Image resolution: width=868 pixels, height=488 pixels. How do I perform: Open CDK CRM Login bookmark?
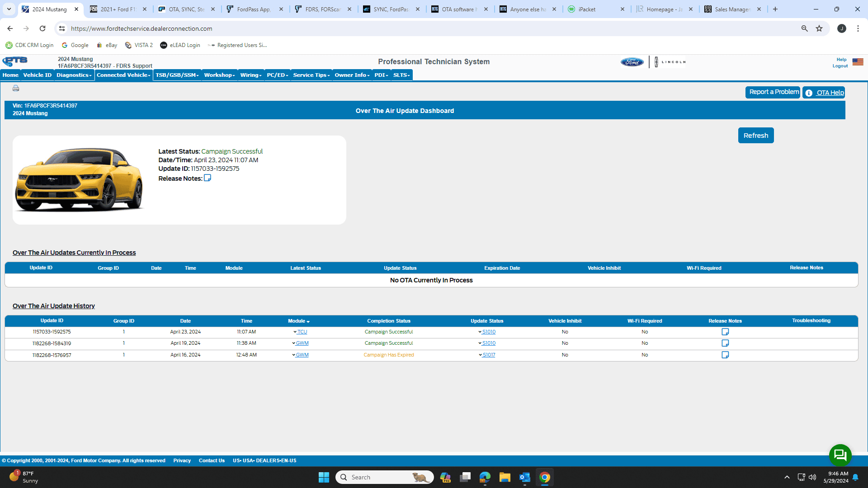pos(29,45)
